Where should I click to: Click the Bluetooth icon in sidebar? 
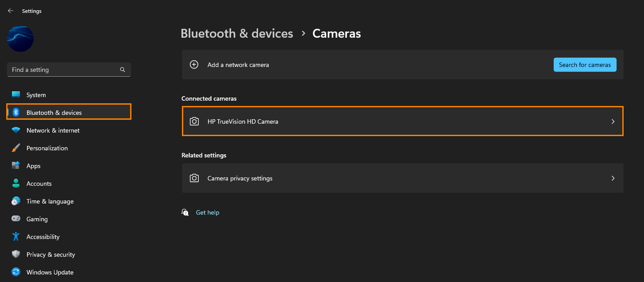(16, 113)
